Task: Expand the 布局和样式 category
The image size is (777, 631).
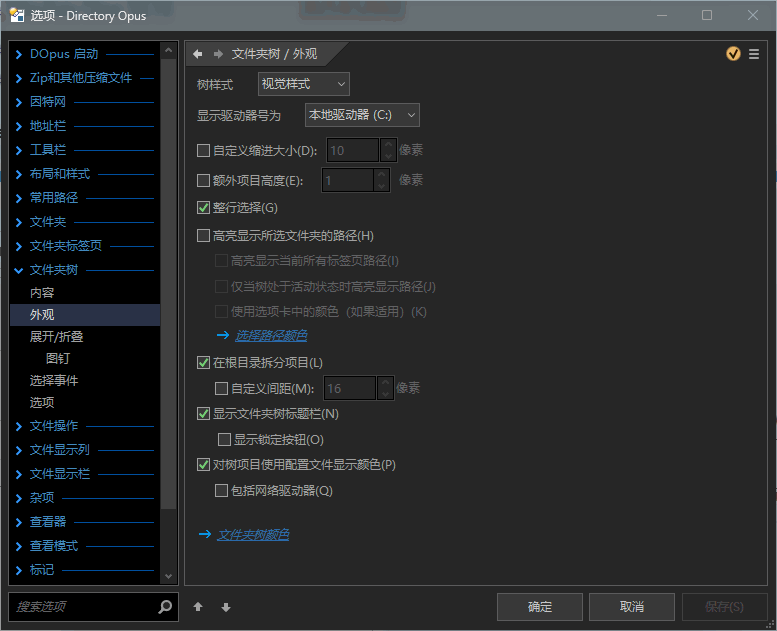Action: 19,174
